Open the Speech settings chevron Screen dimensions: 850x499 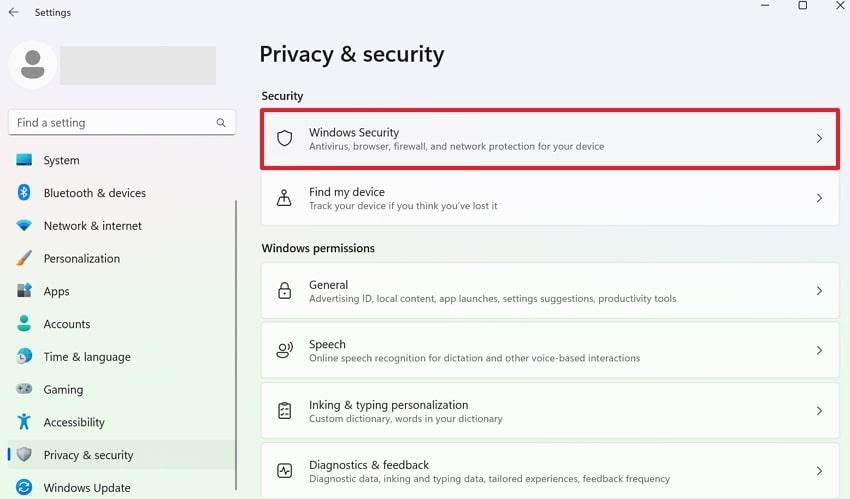click(x=819, y=351)
